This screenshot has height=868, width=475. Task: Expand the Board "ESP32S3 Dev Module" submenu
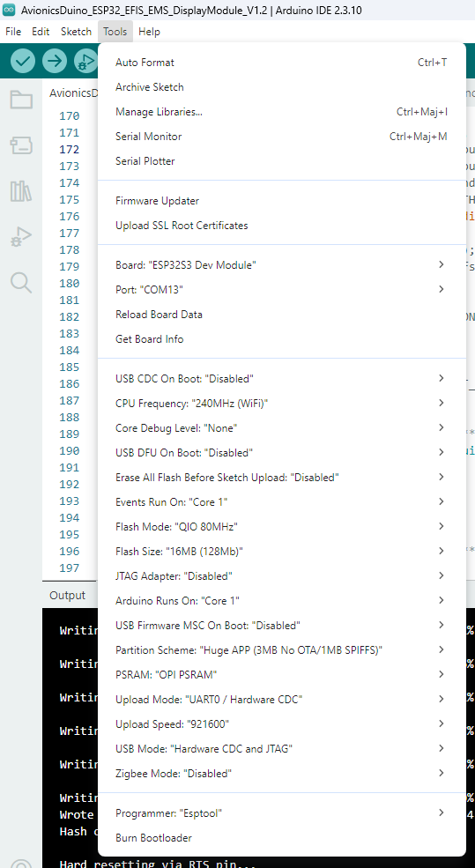click(282, 265)
